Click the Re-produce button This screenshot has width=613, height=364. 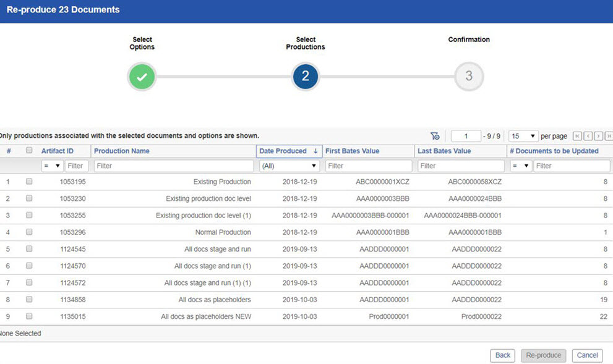(544, 355)
